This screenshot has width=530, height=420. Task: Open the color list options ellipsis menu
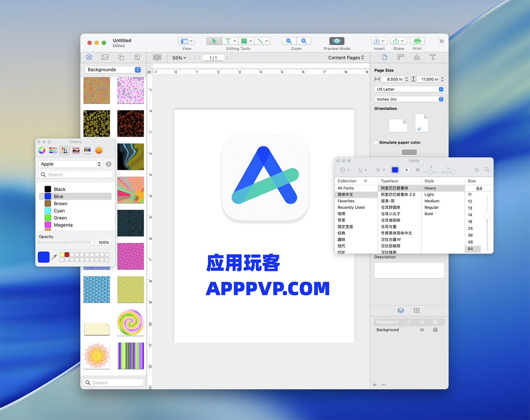point(109,164)
